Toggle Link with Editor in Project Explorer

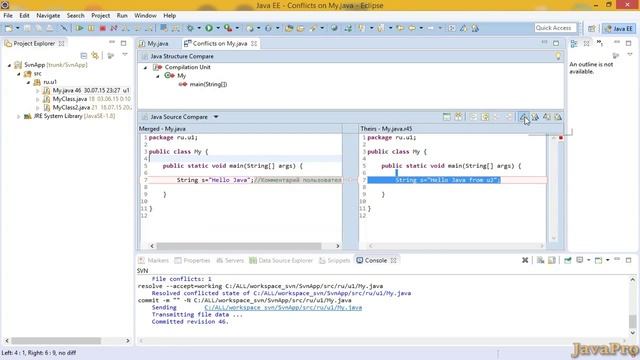95,56
